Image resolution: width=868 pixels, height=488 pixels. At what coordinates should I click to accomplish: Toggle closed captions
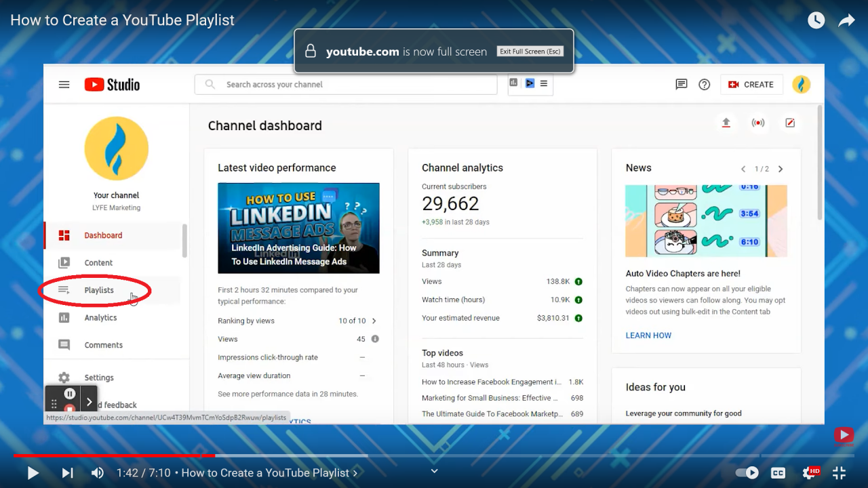(x=778, y=473)
